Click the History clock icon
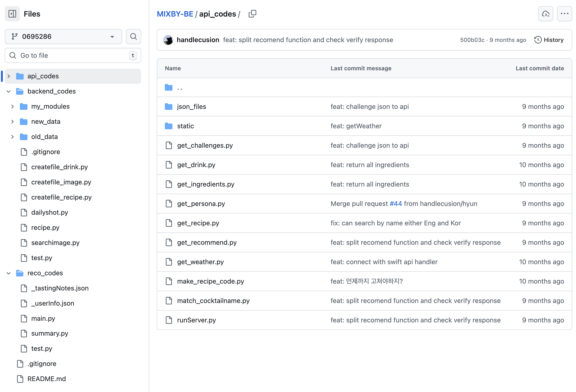Screen dimensions: 576x392 click(538, 40)
